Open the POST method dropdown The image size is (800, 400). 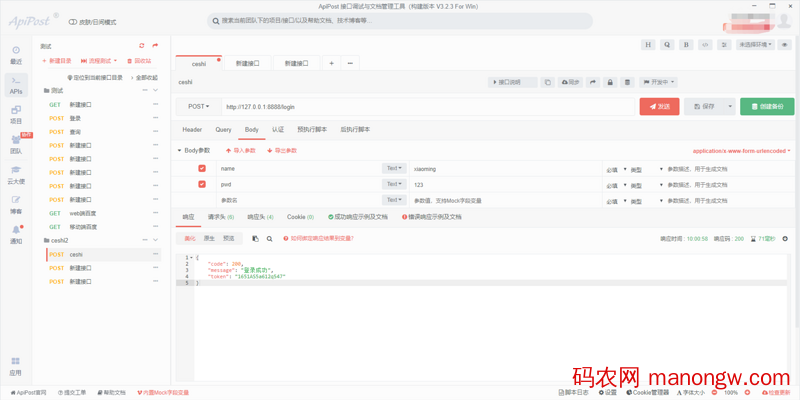click(x=199, y=107)
